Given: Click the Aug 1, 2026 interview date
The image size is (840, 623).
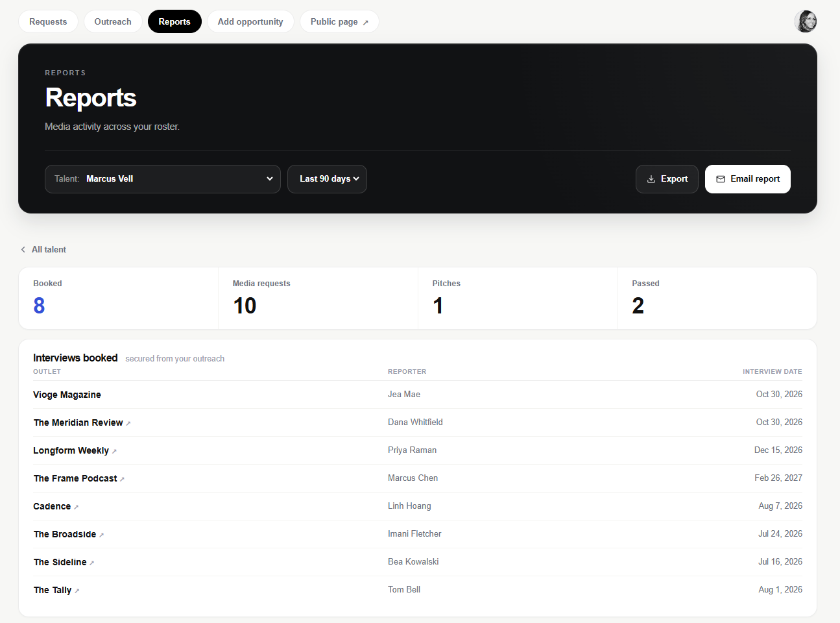Looking at the screenshot, I should coord(780,590).
